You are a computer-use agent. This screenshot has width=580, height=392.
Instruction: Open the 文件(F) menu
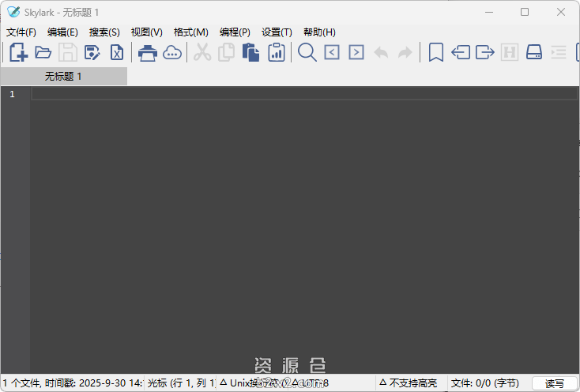21,32
